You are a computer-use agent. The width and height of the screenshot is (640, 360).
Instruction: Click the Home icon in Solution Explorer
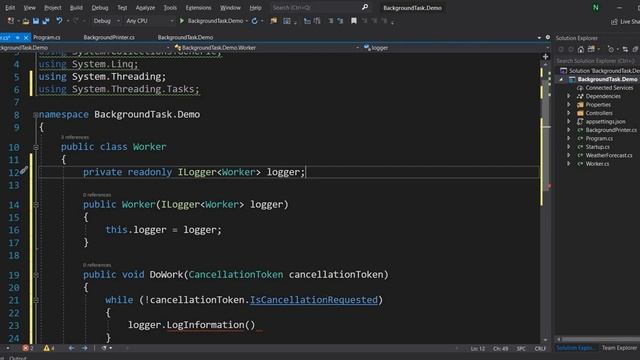point(581,49)
